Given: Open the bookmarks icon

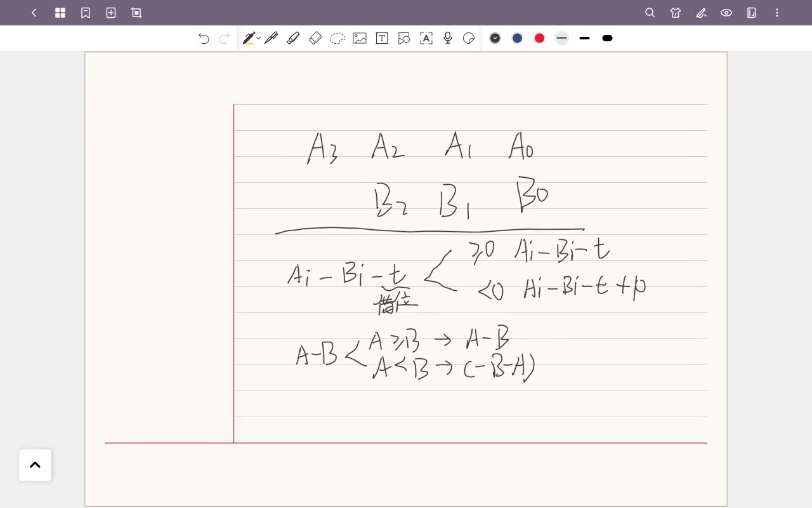Looking at the screenshot, I should point(86,13).
